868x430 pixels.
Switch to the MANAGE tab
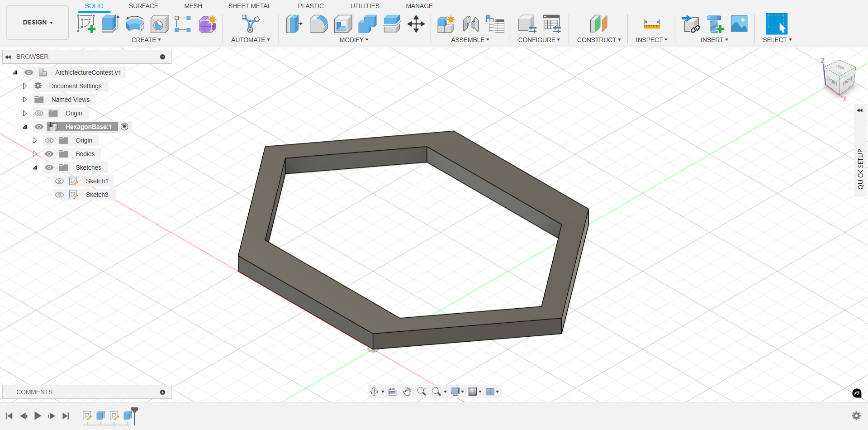click(419, 6)
